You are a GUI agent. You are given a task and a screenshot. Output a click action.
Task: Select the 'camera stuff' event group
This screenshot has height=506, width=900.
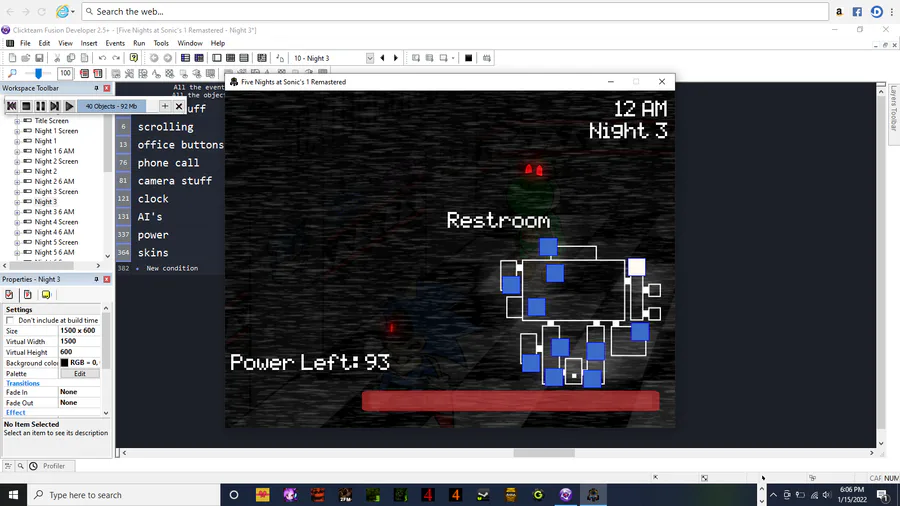[x=174, y=181]
